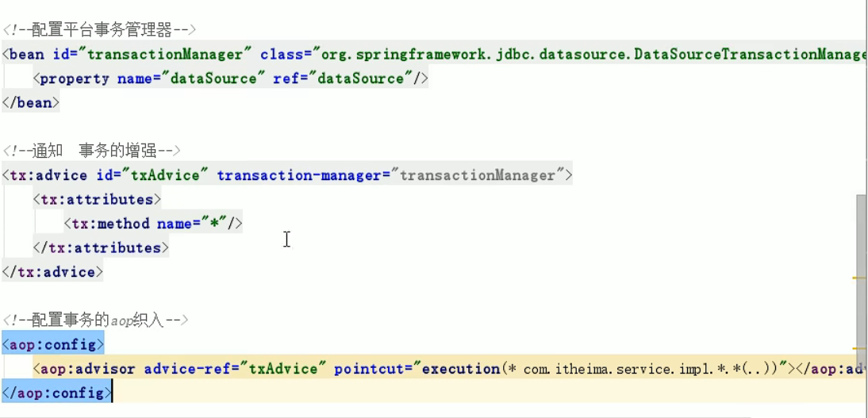
Task: Click the advice-ref="txAdvice" attribute
Action: pos(235,369)
